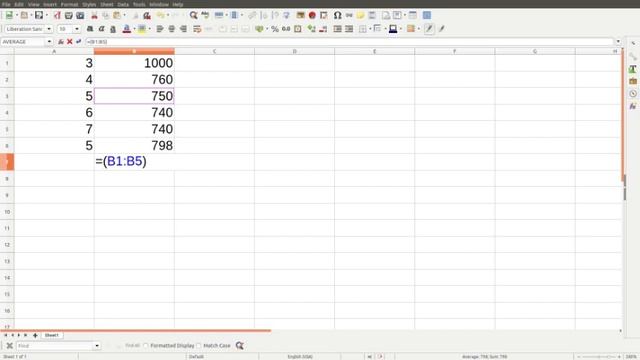The width and height of the screenshot is (640, 360).
Task: Select row 10 header
Action: pos(7,212)
